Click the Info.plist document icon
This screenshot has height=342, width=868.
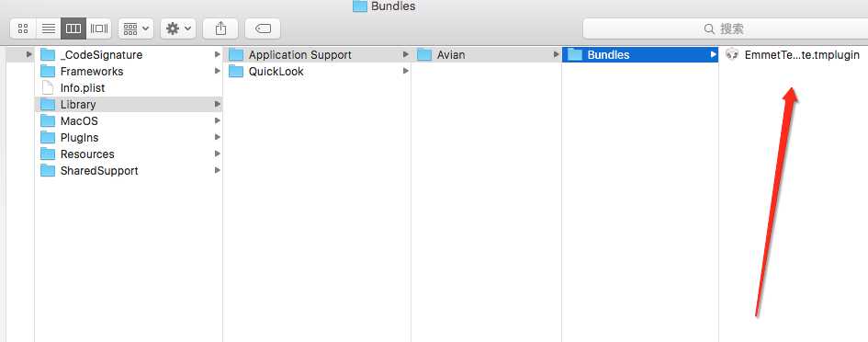(x=48, y=87)
